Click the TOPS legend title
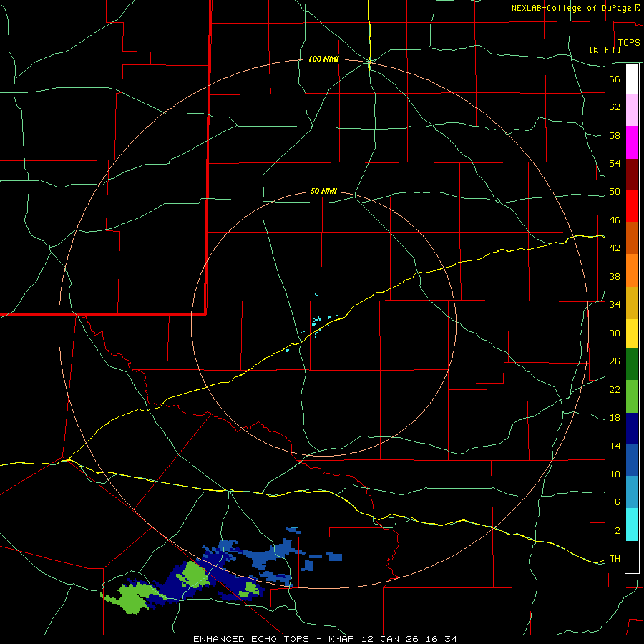 (x=629, y=42)
